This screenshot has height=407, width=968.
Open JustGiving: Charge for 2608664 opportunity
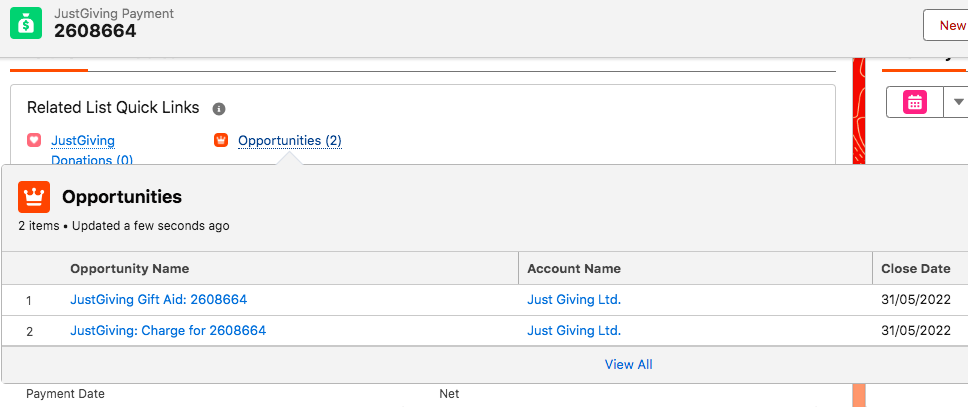[x=168, y=330]
